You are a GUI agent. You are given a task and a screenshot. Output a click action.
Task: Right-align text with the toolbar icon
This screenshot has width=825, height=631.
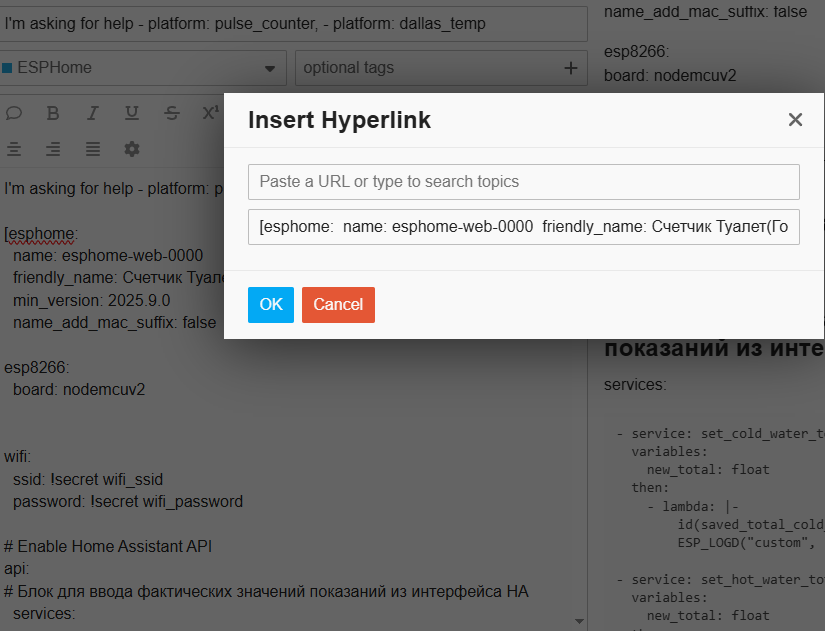[x=53, y=149]
